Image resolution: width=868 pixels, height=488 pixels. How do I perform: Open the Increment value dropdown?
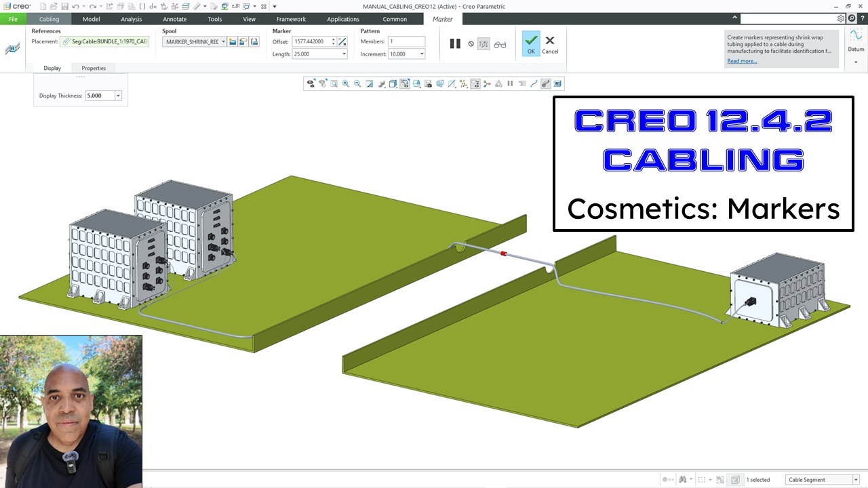click(422, 54)
